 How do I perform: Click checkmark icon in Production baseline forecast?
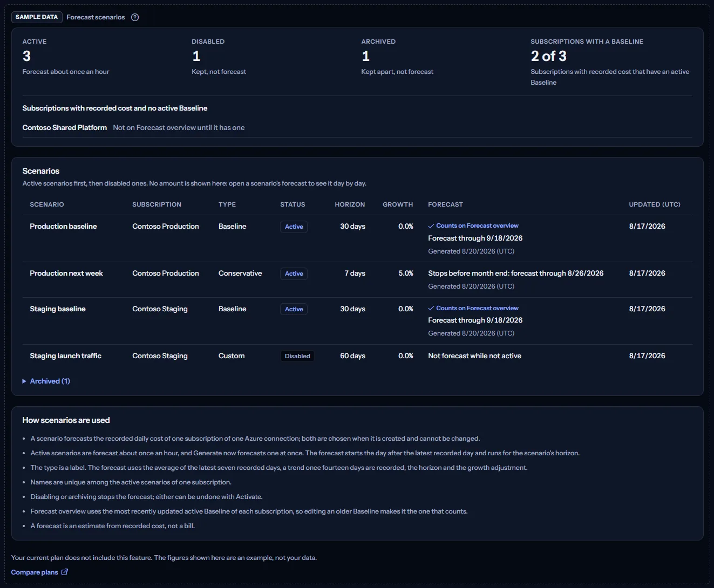coord(431,226)
